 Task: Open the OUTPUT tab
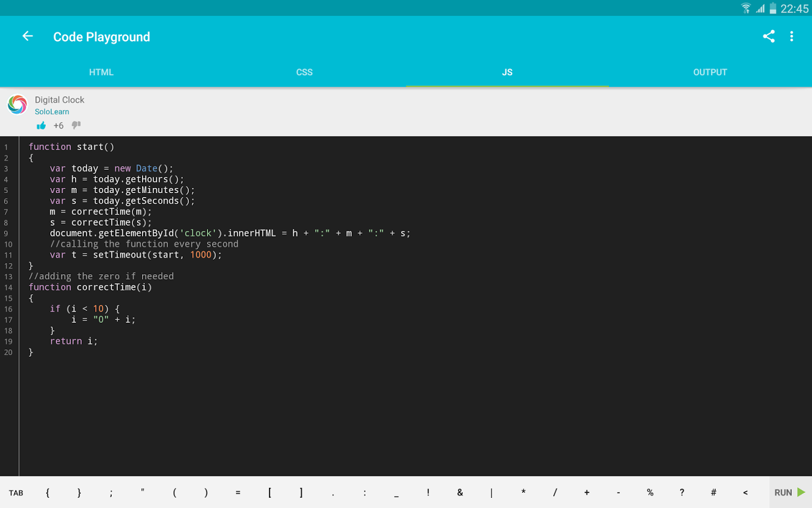(x=710, y=72)
